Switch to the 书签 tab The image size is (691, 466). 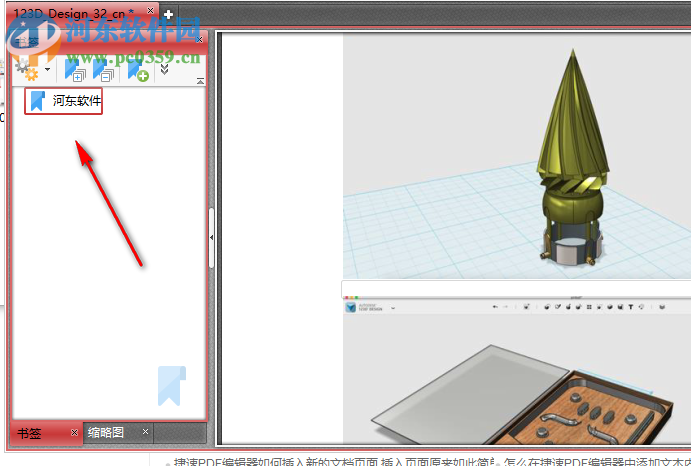(x=30, y=433)
